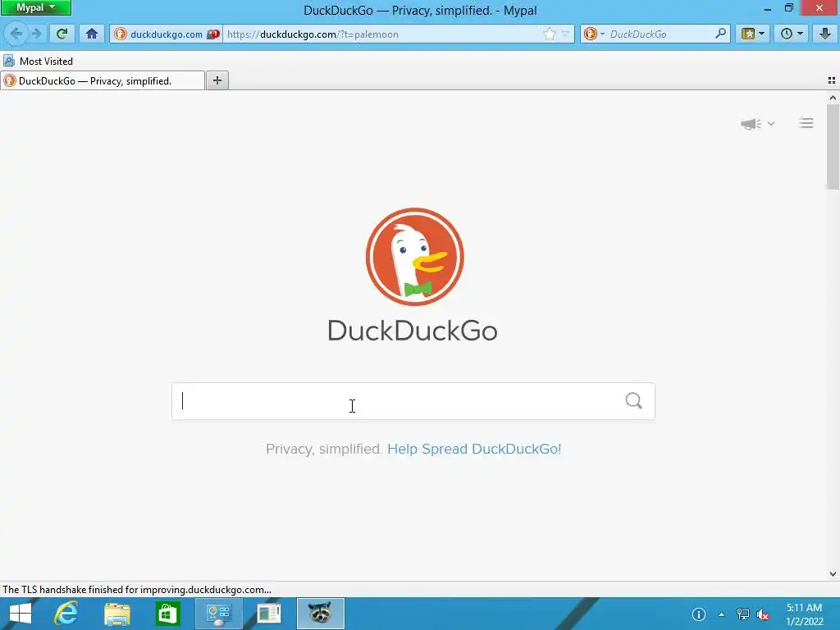
Task: Click the page scrollbar down arrow
Action: click(x=833, y=574)
